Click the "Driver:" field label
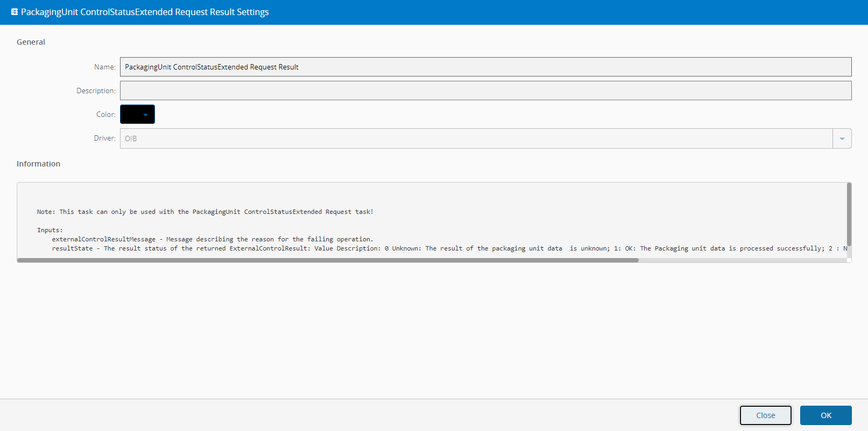The image size is (868, 431). 104,138
